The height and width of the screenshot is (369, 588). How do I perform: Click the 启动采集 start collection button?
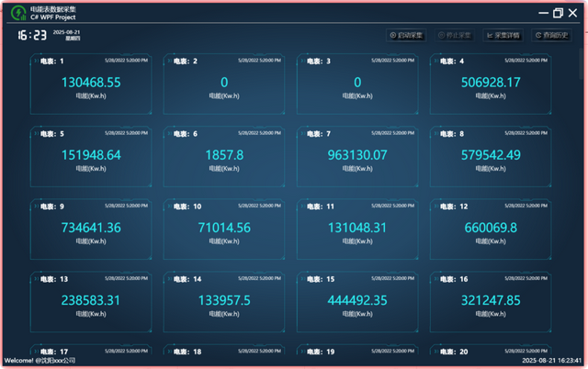pos(406,35)
